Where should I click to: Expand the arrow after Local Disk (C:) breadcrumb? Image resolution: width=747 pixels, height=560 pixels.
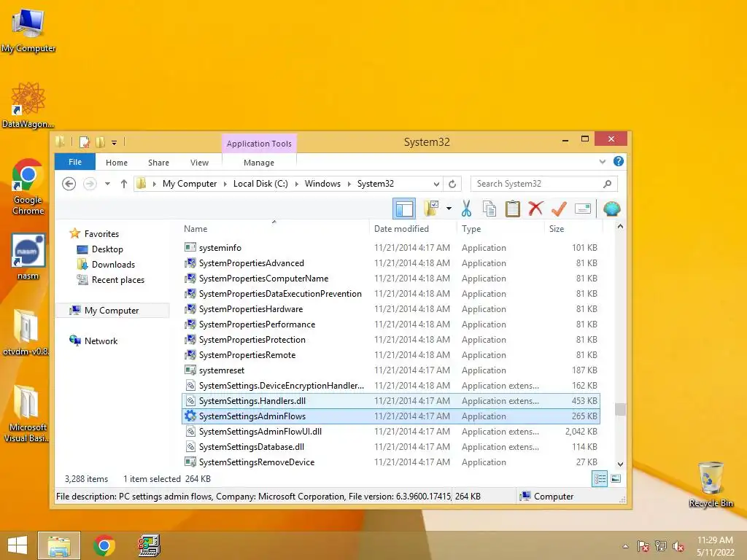click(296, 184)
